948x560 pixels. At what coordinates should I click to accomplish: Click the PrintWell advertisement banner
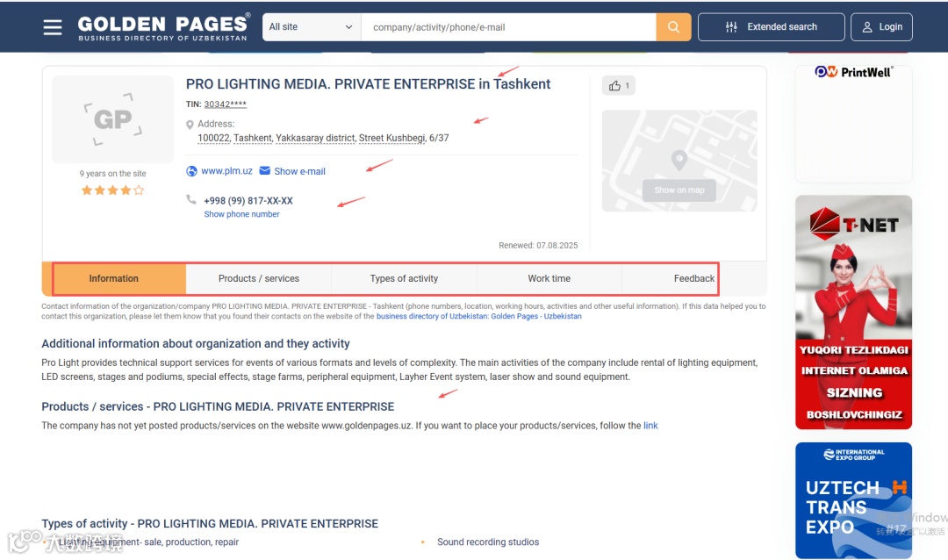(853, 124)
